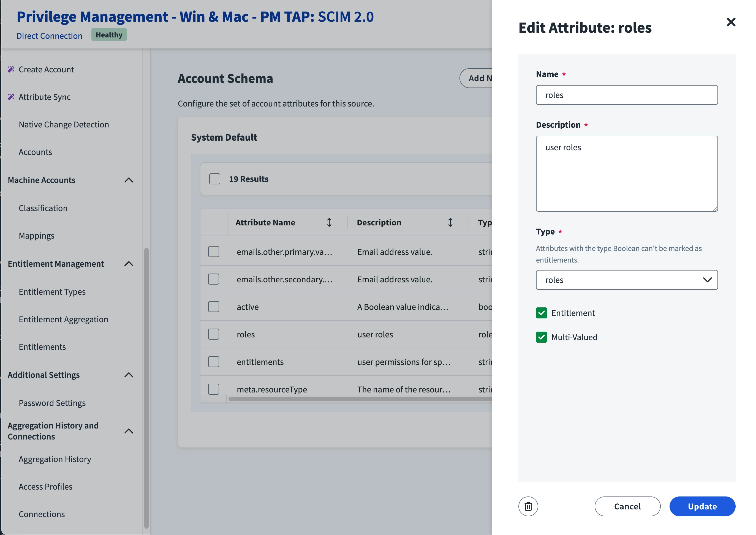Collapse the Machine Accounts section
Image resolution: width=756 pixels, height=535 pixels.
[x=129, y=180]
